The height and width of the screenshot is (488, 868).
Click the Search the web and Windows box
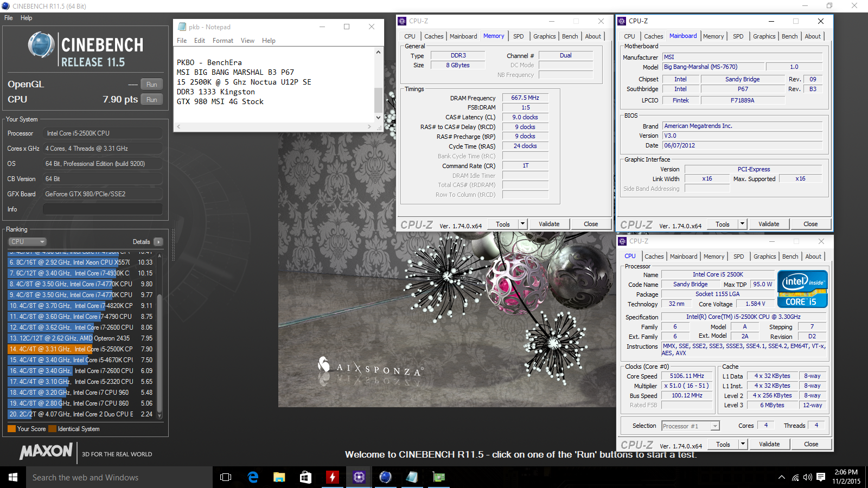(x=119, y=477)
